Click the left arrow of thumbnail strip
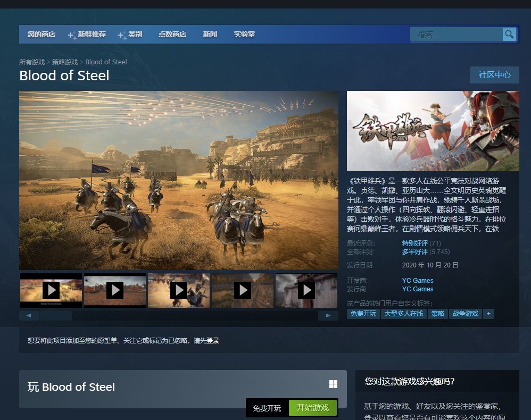 tap(29, 315)
